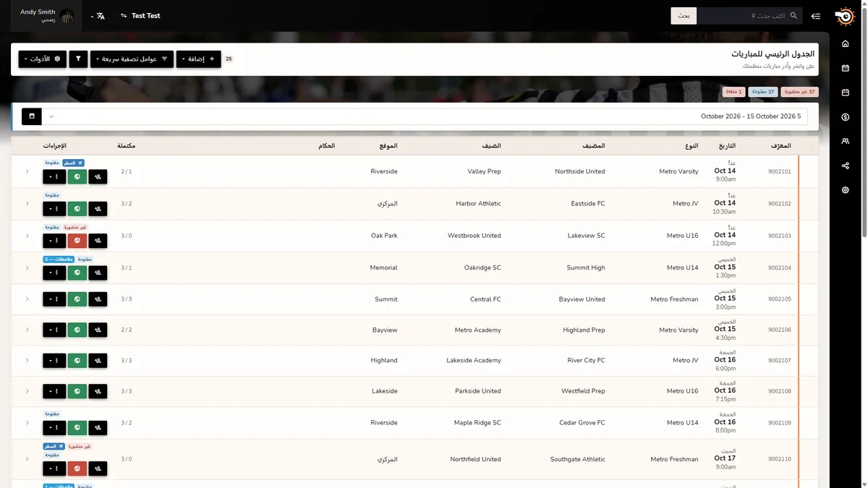Check the select-all checkbox in table header
The image size is (868, 488).
tap(808, 146)
